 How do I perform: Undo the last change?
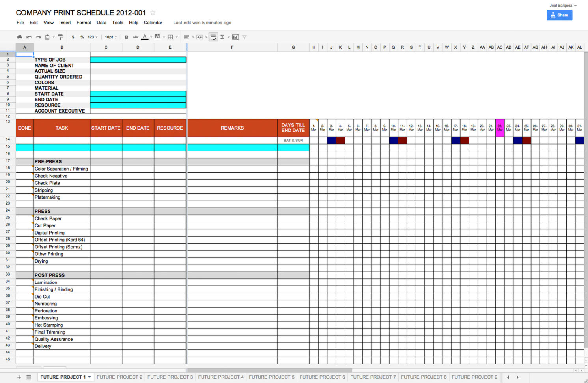click(29, 37)
